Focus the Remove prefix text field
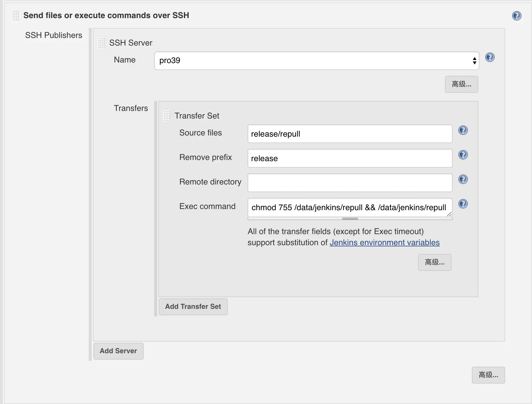The image size is (532, 404). 350,159
